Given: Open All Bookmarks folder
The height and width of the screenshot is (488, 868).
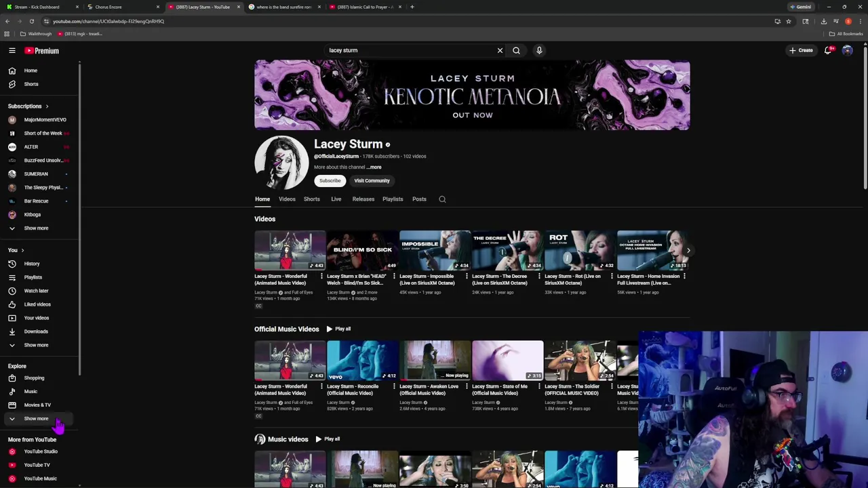Looking at the screenshot, I should pyautogui.click(x=846, y=34).
